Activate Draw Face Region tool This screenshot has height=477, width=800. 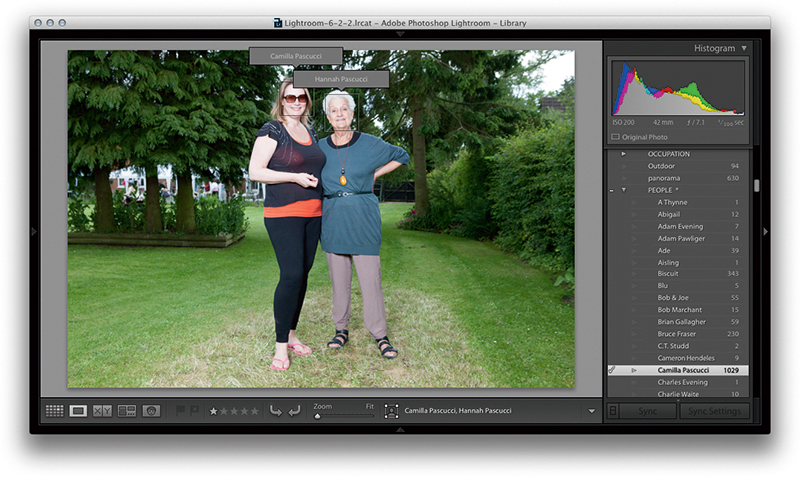click(x=391, y=411)
